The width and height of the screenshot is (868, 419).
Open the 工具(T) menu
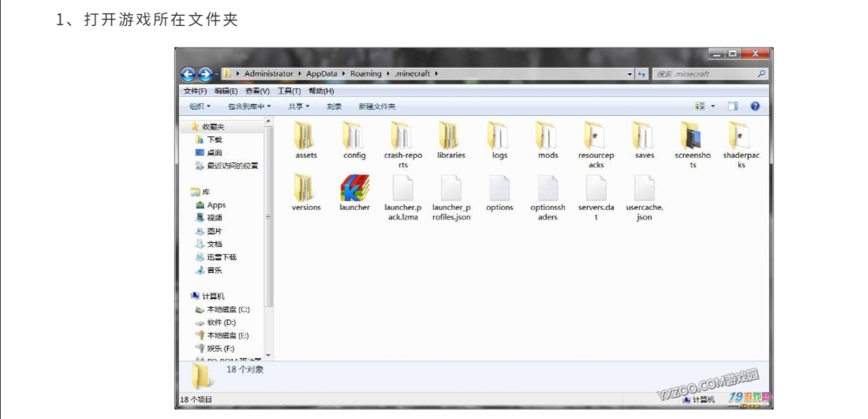pos(289,91)
